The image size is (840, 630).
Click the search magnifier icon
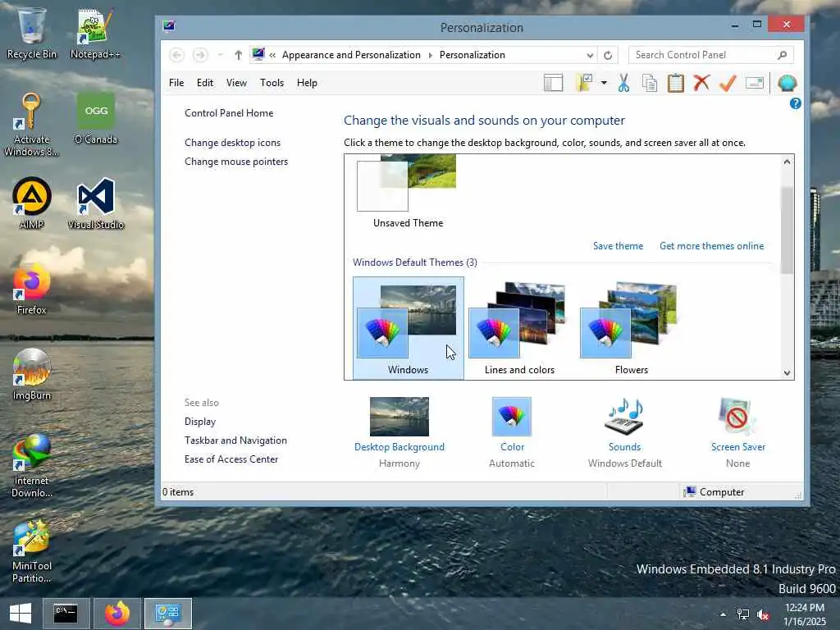[x=782, y=55]
